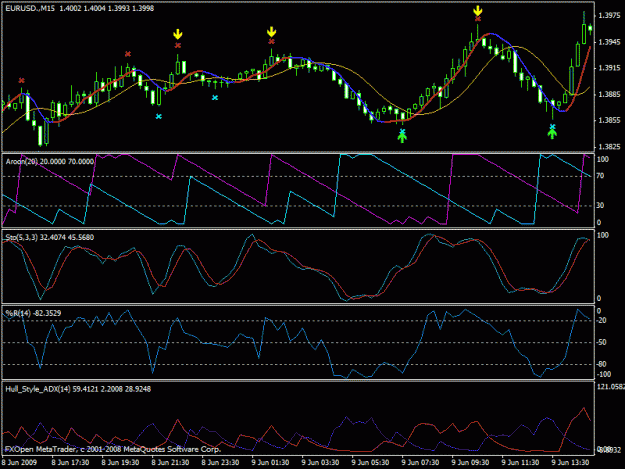Click the 9 Jun 01:30 time label
Image resolution: width=625 pixels, height=469 pixels.
pyautogui.click(x=270, y=463)
